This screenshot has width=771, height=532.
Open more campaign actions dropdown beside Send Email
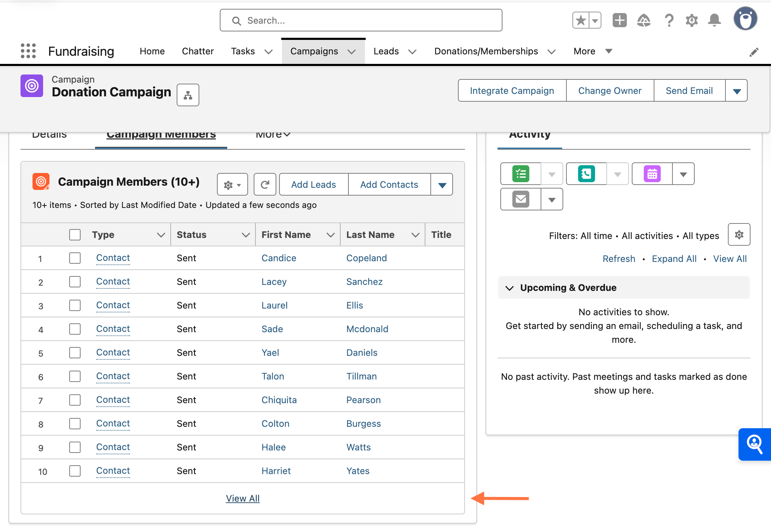[x=737, y=91]
